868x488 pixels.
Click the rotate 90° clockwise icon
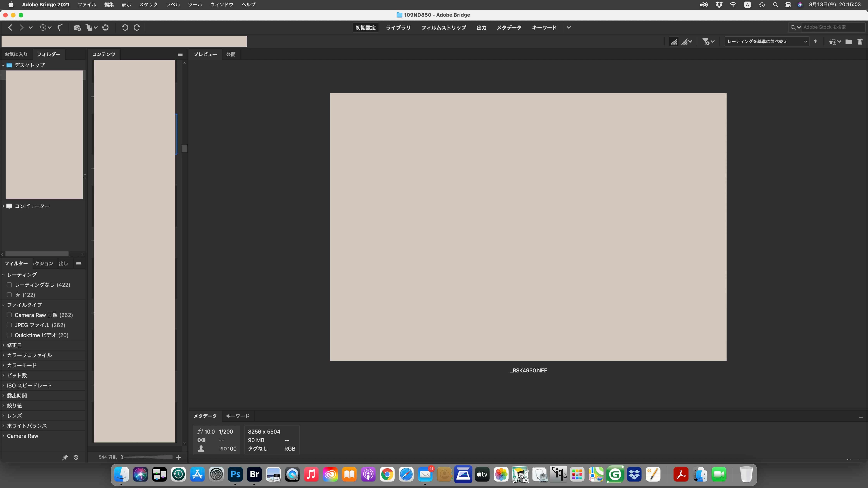[x=137, y=28]
